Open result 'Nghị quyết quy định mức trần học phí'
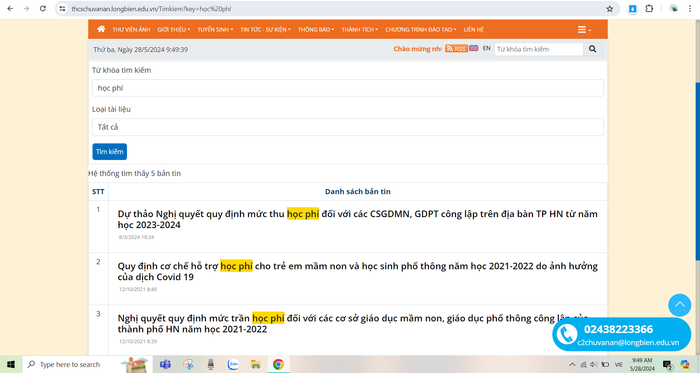The image size is (700, 373). click(353, 323)
